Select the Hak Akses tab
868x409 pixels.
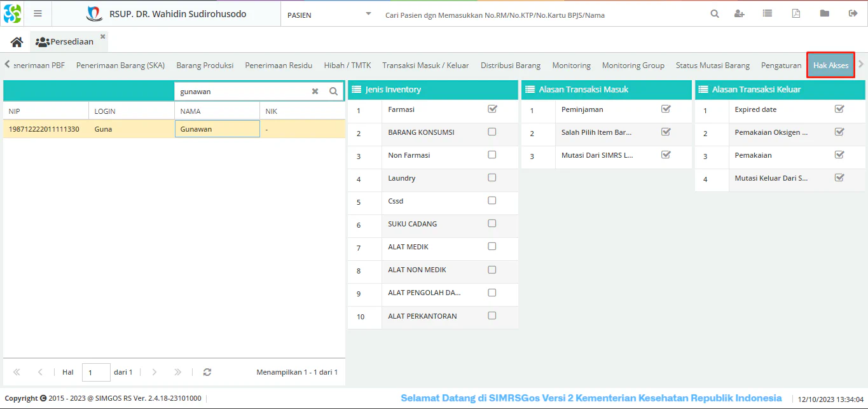tap(830, 66)
